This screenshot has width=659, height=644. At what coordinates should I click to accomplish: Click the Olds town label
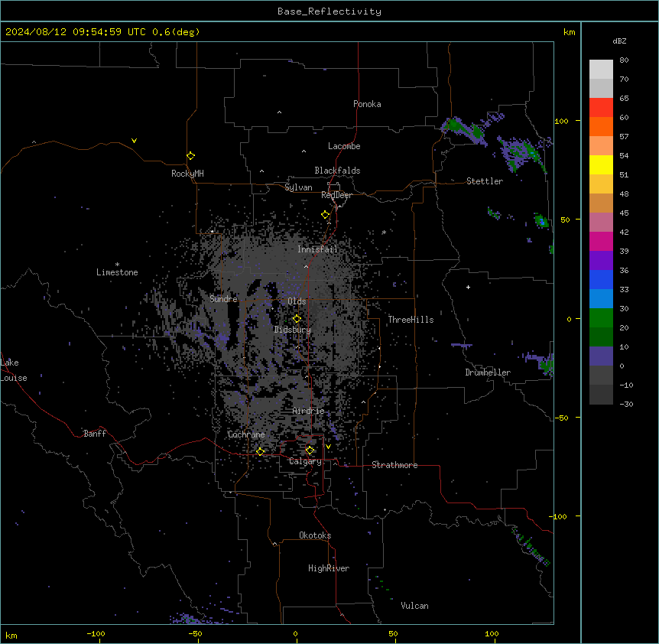[297, 301]
